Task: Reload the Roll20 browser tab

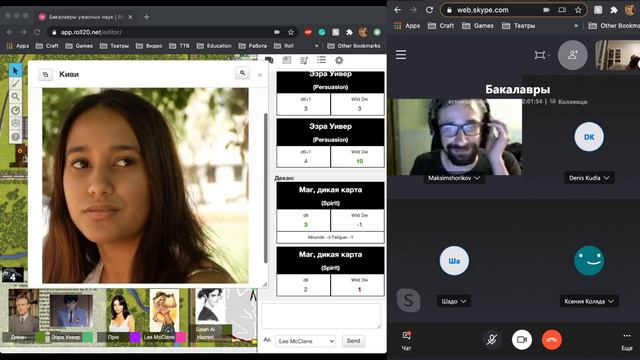Action: point(37,32)
